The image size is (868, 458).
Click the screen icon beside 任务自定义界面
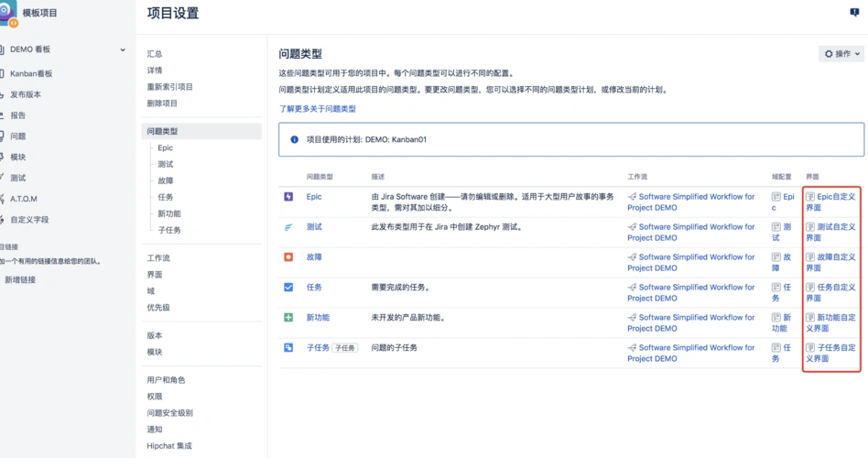(810, 287)
